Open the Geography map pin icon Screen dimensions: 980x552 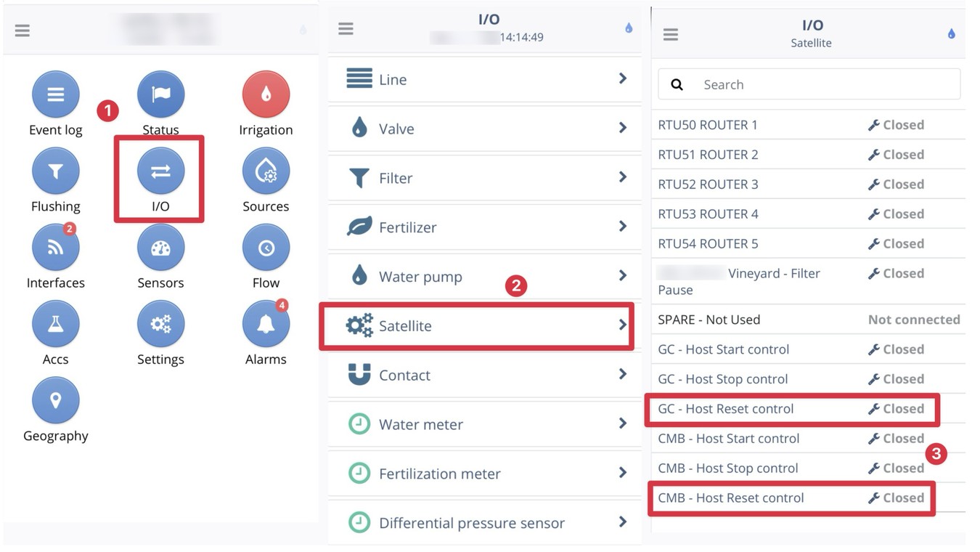(x=55, y=400)
